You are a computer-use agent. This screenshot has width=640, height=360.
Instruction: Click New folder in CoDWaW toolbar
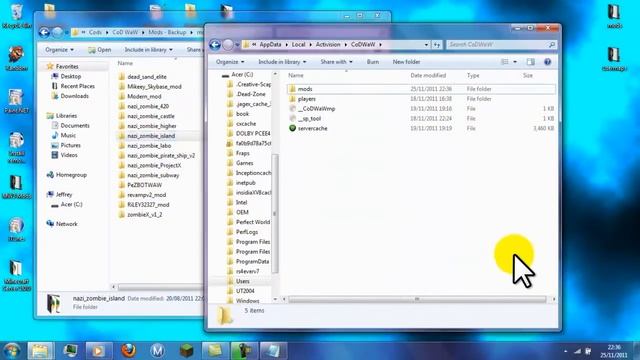[406, 62]
